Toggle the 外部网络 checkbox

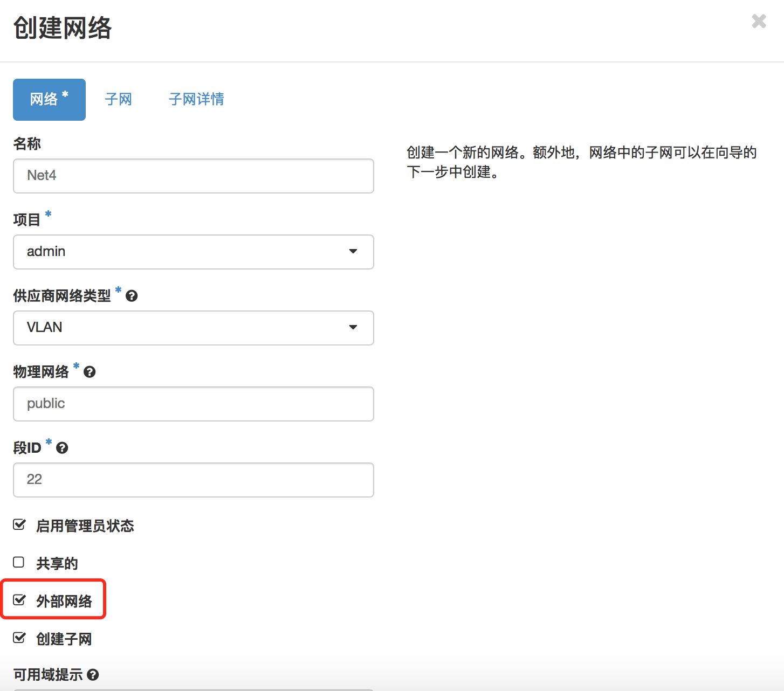19,600
